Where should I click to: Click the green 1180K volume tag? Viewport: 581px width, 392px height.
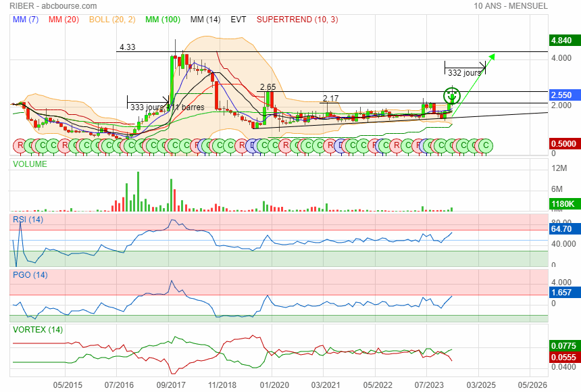(x=565, y=204)
